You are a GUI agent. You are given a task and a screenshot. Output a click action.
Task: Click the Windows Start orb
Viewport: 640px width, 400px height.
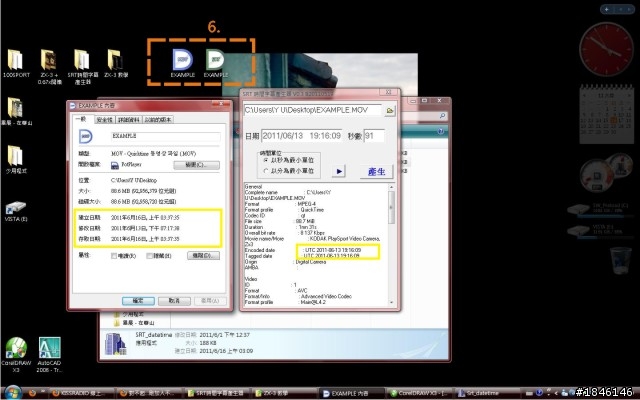(13, 392)
